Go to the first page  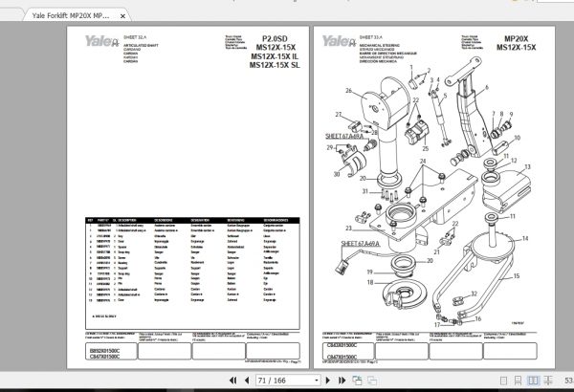tap(232, 381)
